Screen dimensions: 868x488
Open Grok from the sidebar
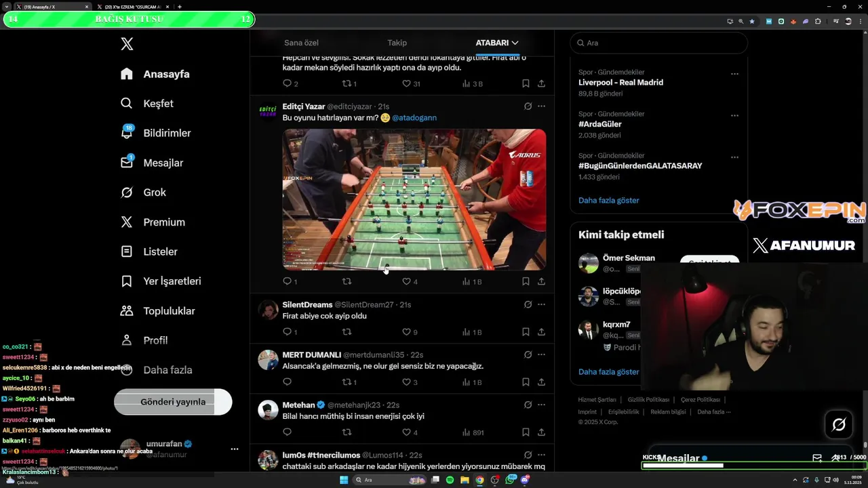tap(143, 192)
